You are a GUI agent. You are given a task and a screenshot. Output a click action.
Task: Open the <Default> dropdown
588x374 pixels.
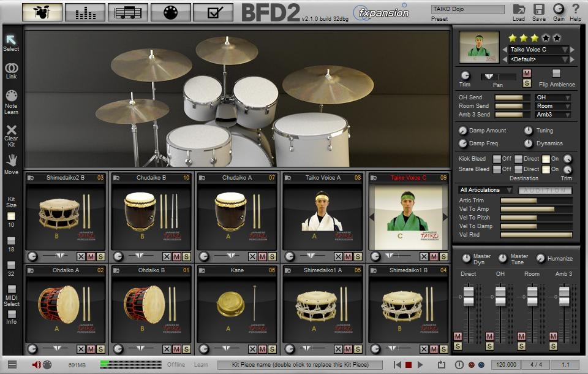coord(538,59)
